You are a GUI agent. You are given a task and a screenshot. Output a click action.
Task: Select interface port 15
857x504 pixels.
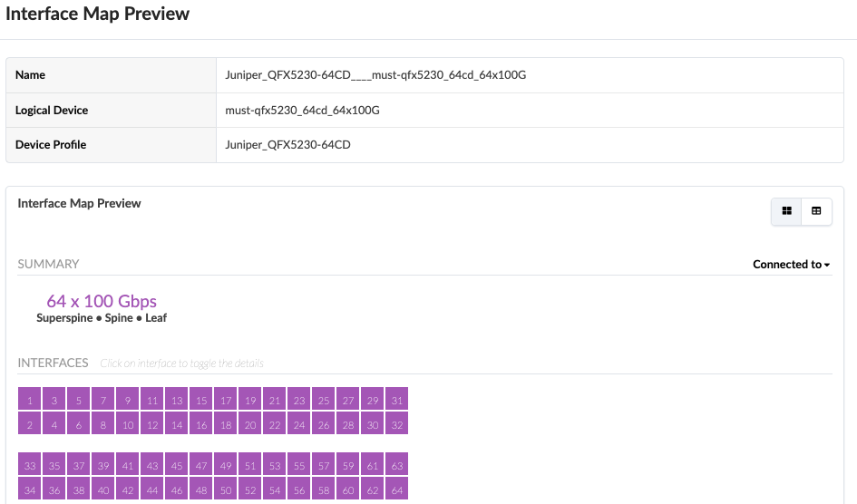click(x=201, y=399)
